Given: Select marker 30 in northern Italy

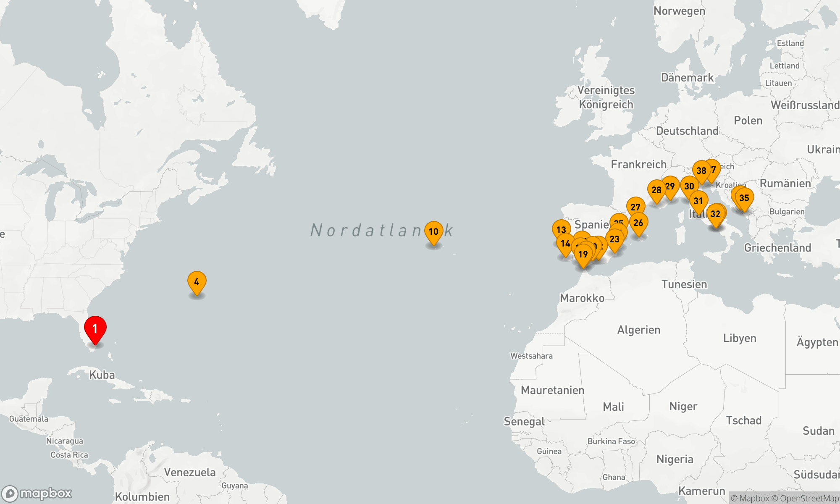Looking at the screenshot, I should 689,186.
